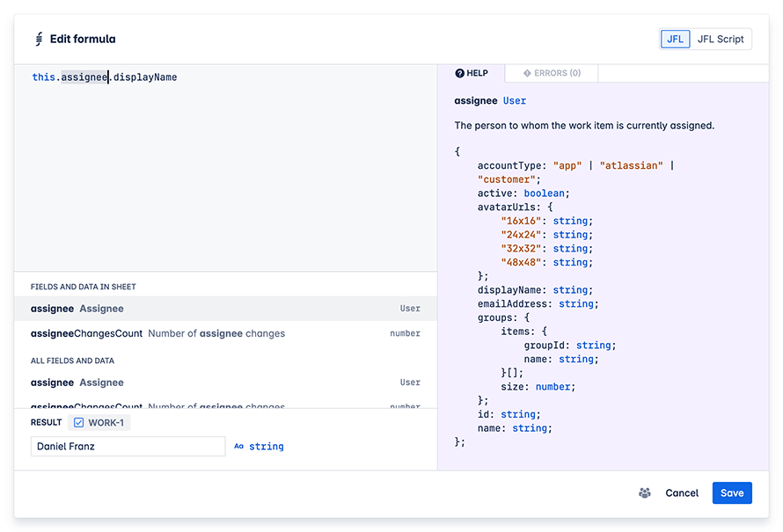Place cursor on displayName in the formula
This screenshot has width=783, height=532.
click(x=145, y=77)
